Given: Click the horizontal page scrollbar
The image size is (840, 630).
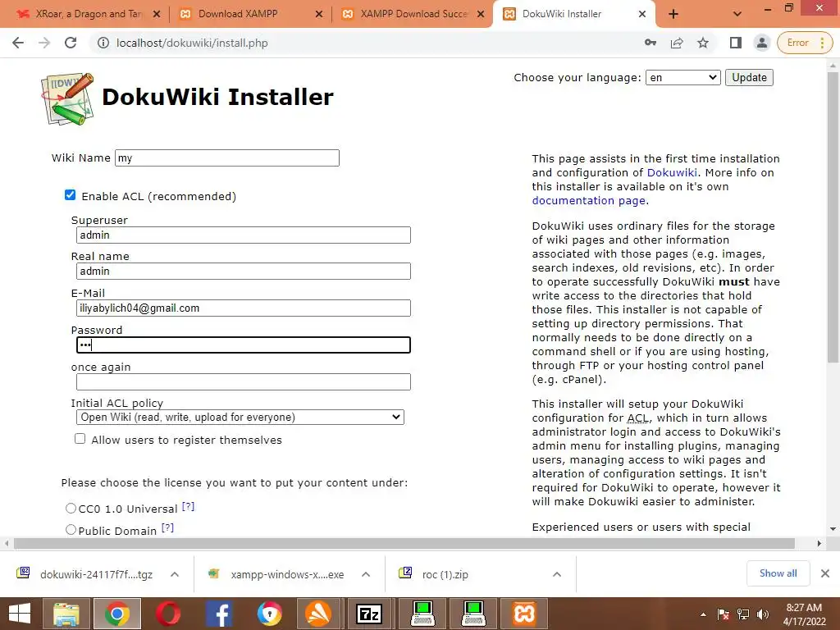Looking at the screenshot, I should [x=404, y=543].
